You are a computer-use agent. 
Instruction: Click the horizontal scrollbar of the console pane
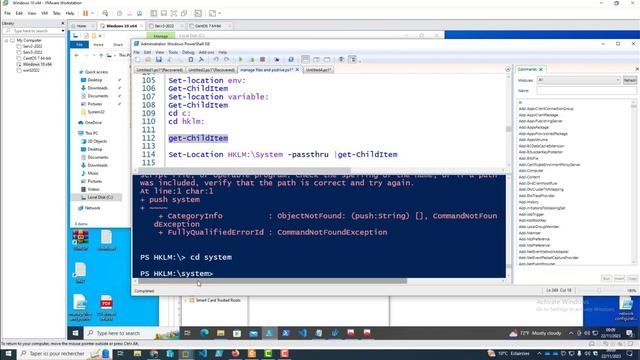[x=272, y=281]
